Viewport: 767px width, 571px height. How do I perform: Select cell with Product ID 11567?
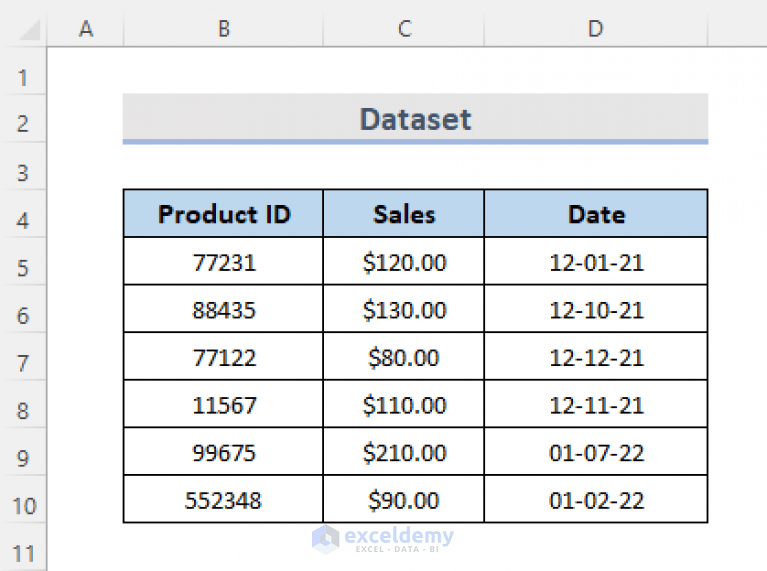pyautogui.click(x=224, y=404)
